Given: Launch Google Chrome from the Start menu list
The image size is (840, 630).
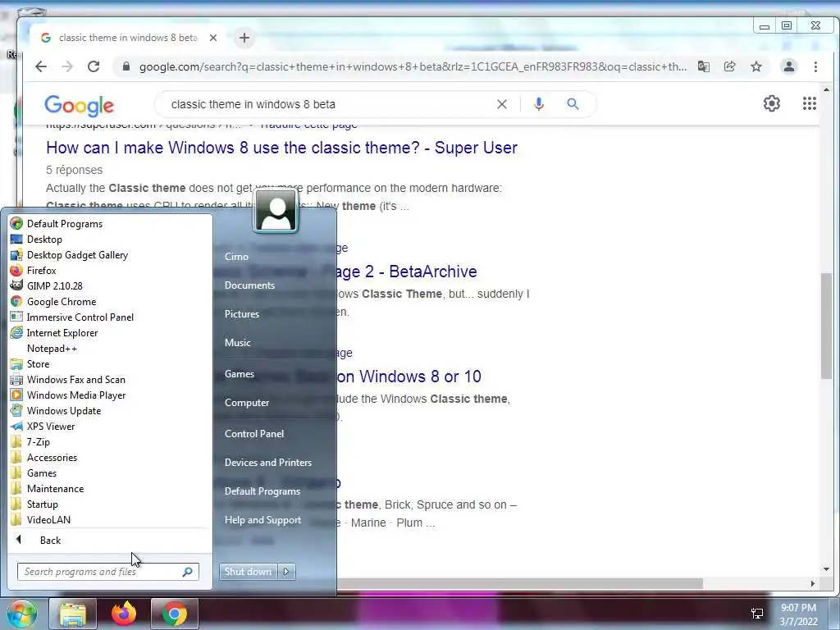Looking at the screenshot, I should pyautogui.click(x=62, y=302).
